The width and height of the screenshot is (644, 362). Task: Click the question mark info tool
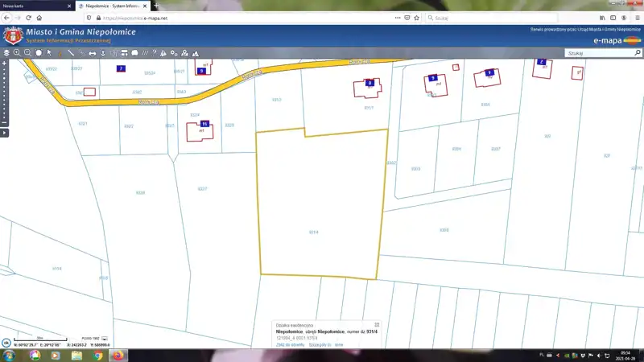[154, 53]
